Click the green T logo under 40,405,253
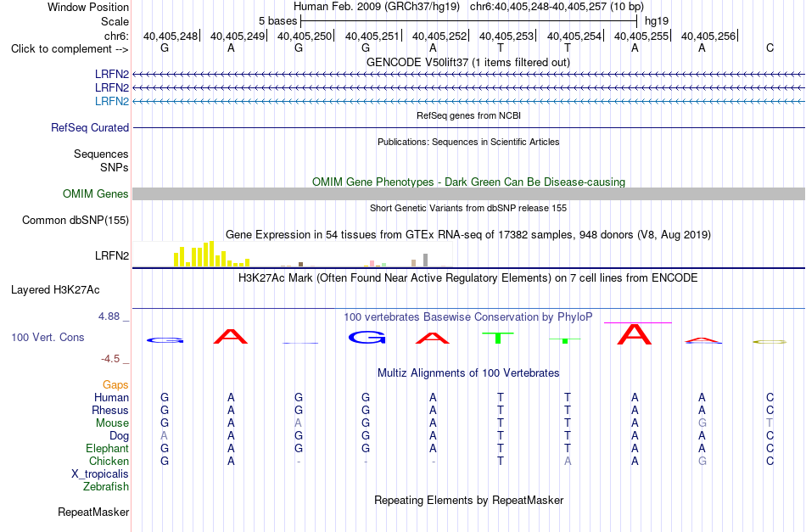Image resolution: width=806 pixels, height=532 pixels. [498, 339]
